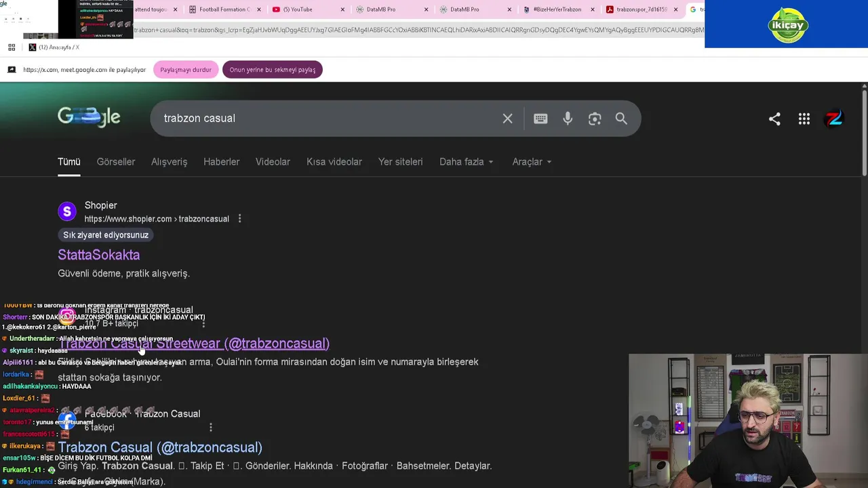Open Trabzon Casual Streetwear Instagram link
Screen dimensions: 868x488
194,344
